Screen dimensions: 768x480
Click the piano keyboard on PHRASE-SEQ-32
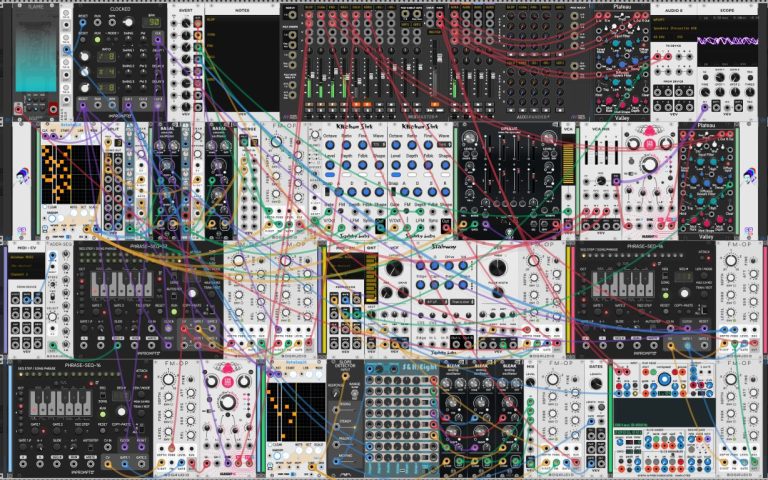coord(122,284)
